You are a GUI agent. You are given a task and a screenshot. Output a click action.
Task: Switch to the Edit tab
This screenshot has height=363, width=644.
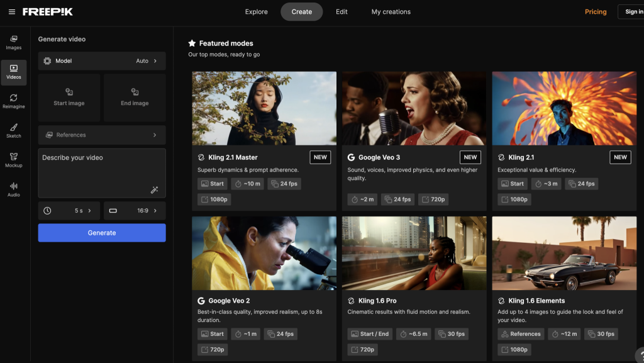point(341,12)
